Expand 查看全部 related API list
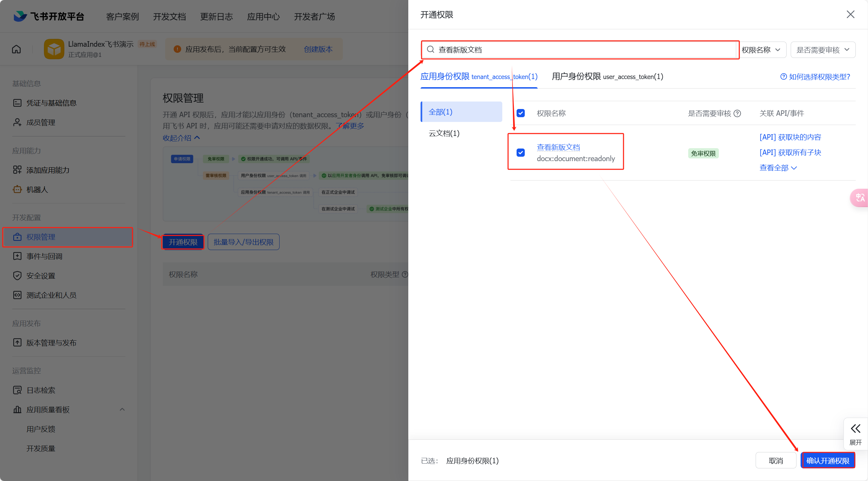Viewport: 868px width, 481px height. (x=778, y=168)
